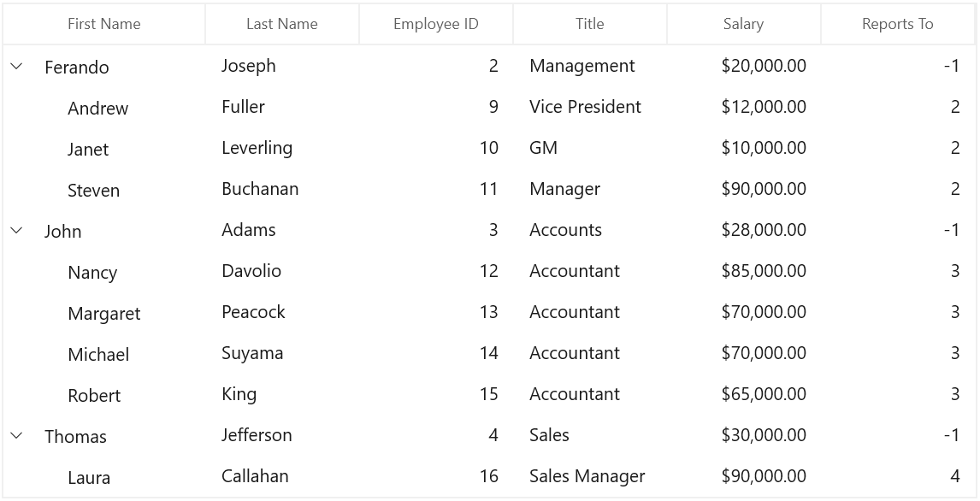The height and width of the screenshot is (501, 980).
Task: Select the Ferando tree node
Action: (77, 67)
